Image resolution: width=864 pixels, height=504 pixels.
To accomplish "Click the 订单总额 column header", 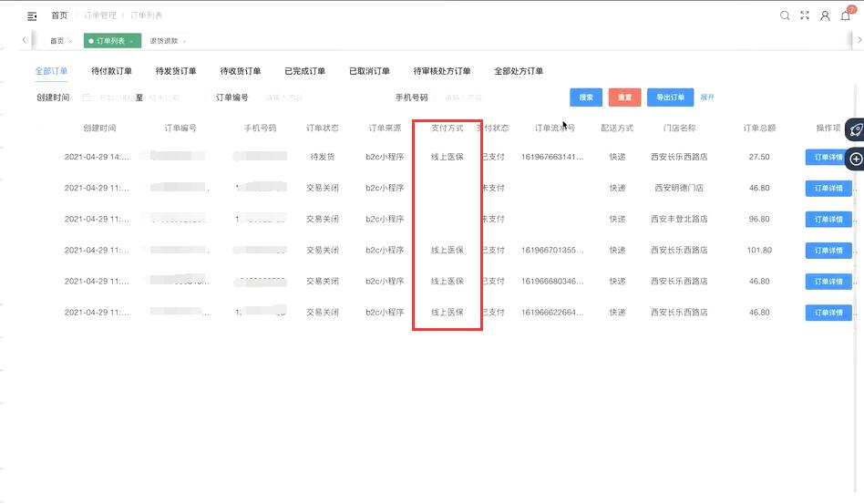I will point(759,129).
